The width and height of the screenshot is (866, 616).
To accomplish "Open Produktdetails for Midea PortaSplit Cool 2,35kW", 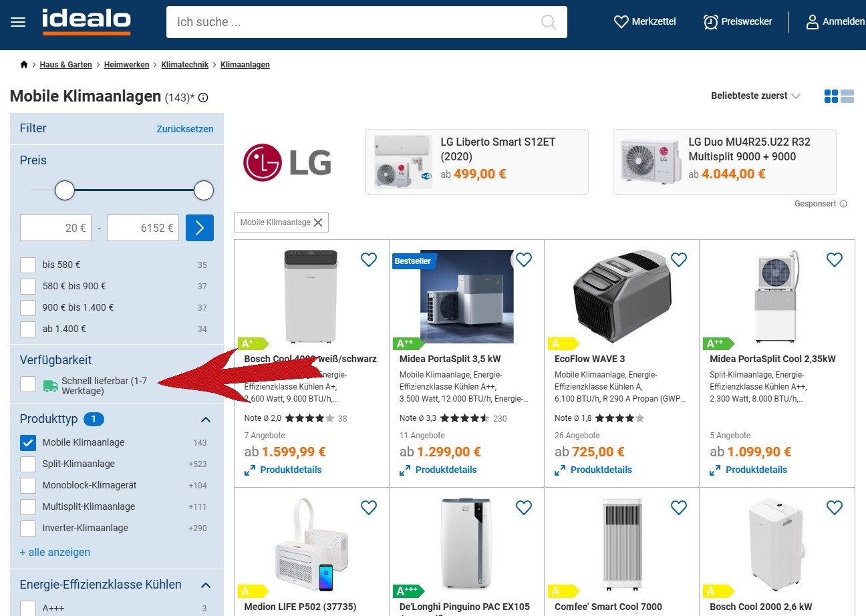I will [748, 470].
